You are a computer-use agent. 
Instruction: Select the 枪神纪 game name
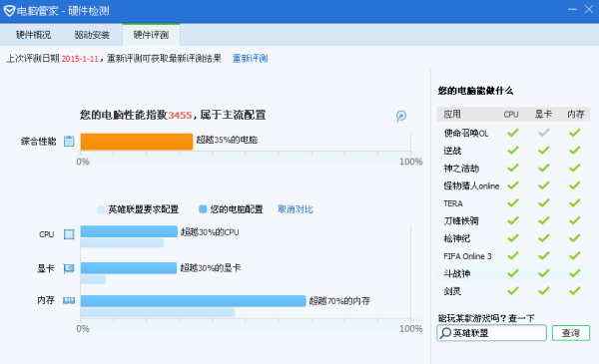(x=457, y=238)
